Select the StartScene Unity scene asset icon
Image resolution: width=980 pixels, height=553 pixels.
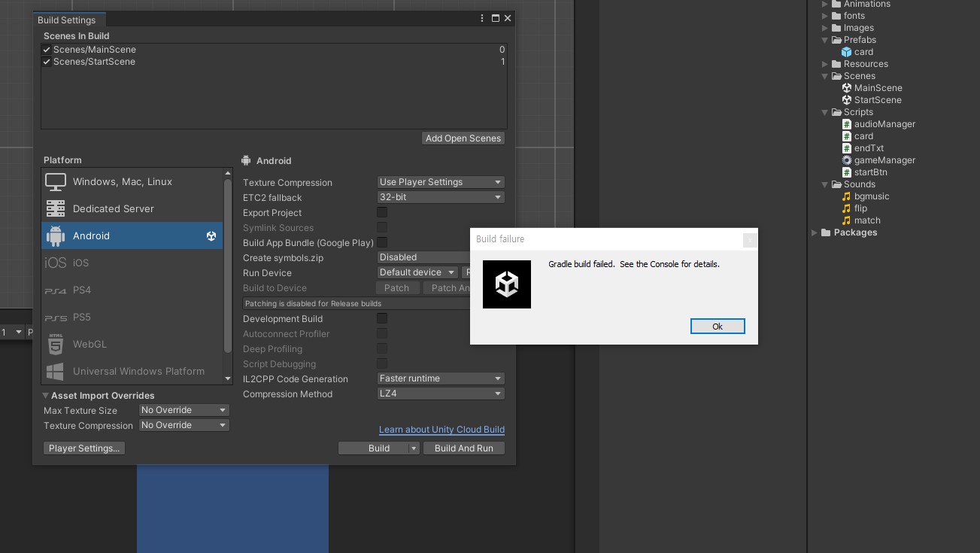pyautogui.click(x=847, y=100)
